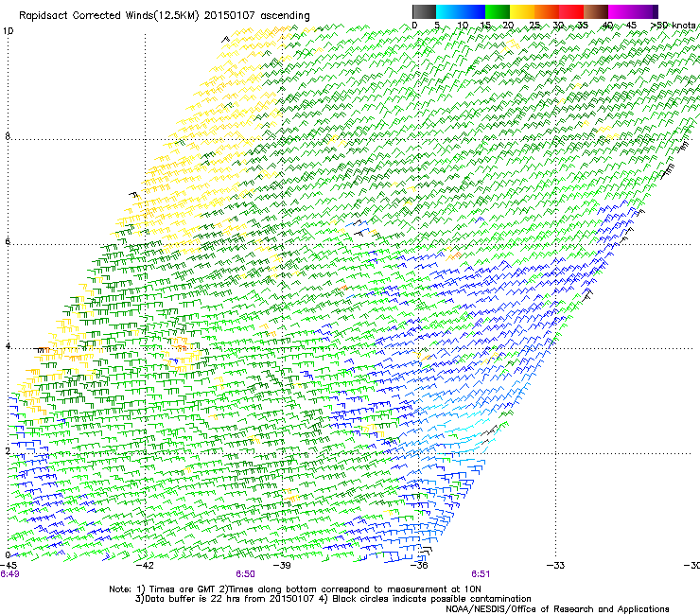Click the latitude label '2' on left axis
This screenshot has height=615, width=700.
8,451
